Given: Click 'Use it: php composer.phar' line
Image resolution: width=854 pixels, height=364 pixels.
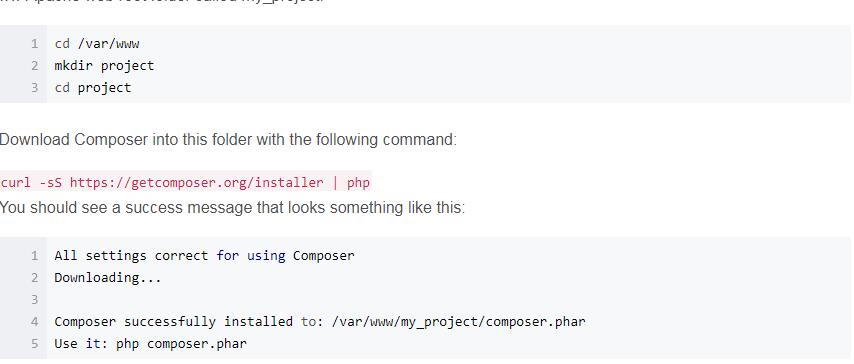Looking at the screenshot, I should (150, 344).
